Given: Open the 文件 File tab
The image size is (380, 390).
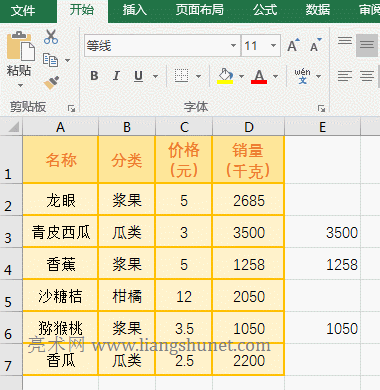Looking at the screenshot, I should [23, 10].
